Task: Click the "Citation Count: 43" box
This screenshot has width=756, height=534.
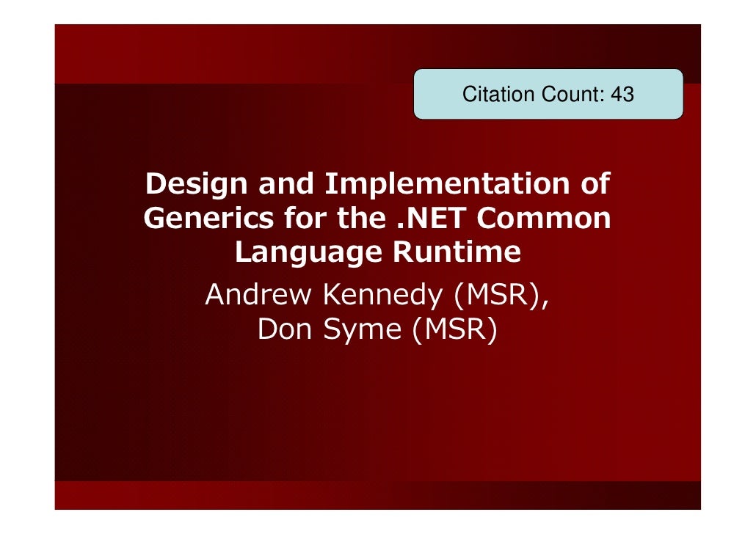Action: pyautogui.click(x=548, y=94)
